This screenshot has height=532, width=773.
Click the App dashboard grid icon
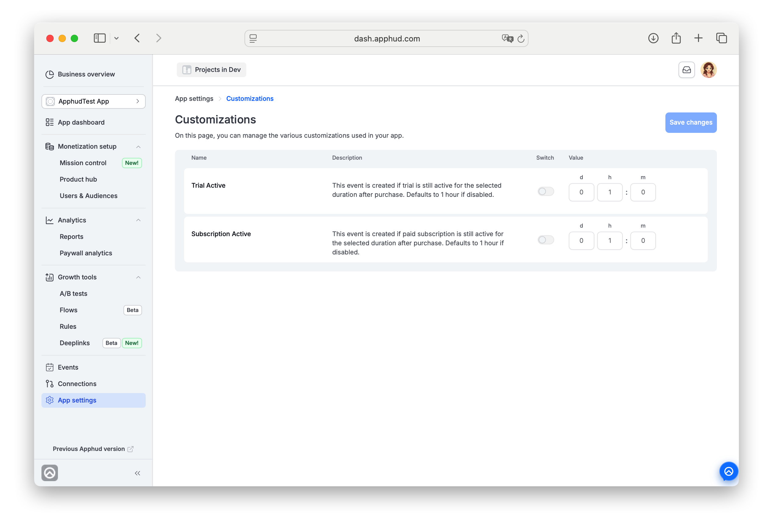pos(50,122)
